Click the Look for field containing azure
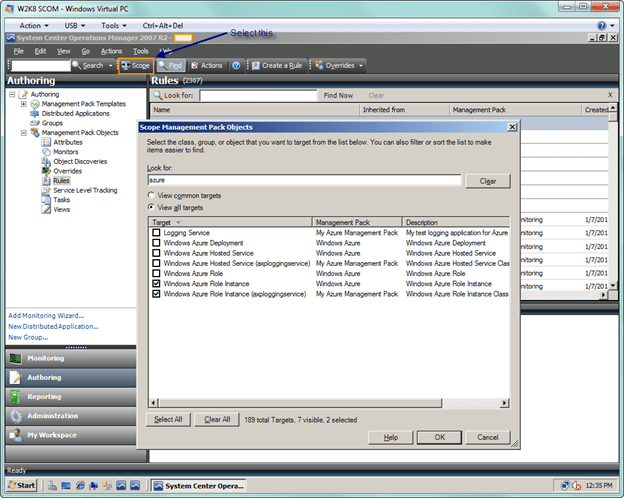Viewport: 624px width, 498px height. tap(304, 180)
